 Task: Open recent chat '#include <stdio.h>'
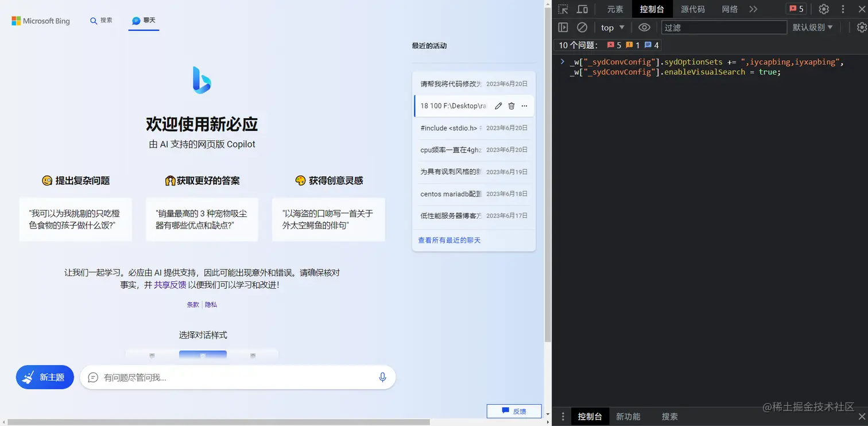[474, 128]
